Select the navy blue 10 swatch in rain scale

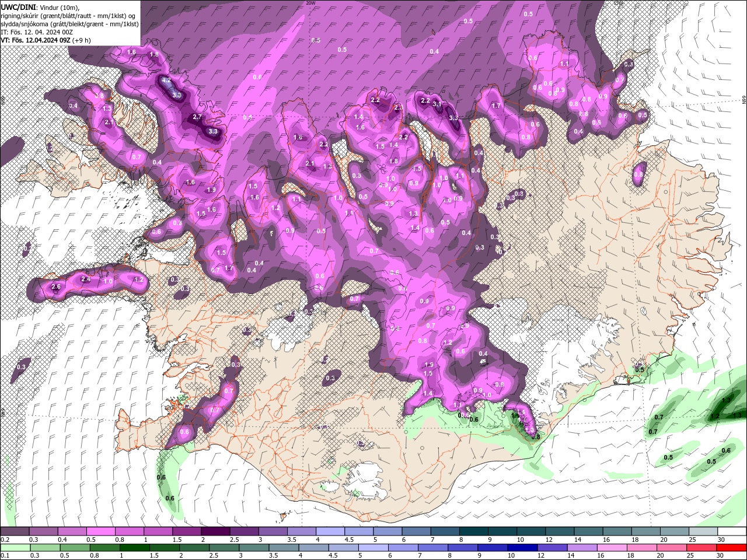[x=521, y=548]
